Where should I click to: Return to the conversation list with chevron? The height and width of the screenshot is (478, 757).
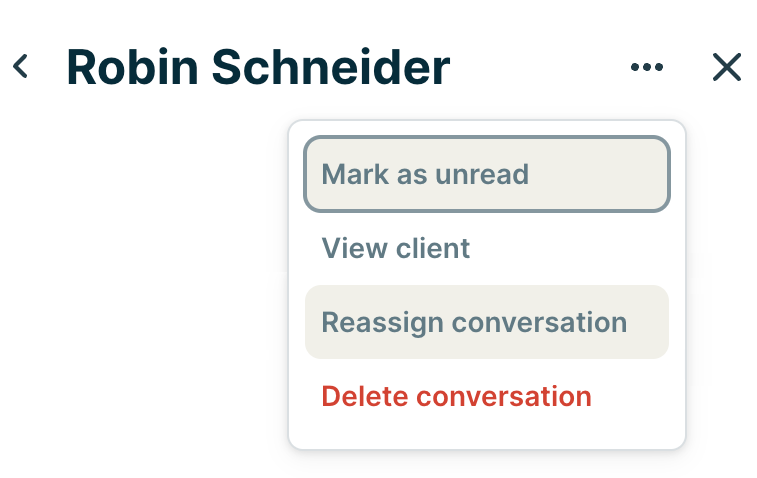click(x=20, y=67)
